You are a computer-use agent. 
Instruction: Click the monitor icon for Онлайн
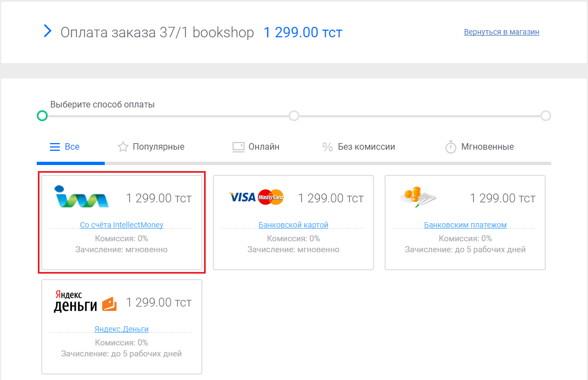pyautogui.click(x=238, y=147)
